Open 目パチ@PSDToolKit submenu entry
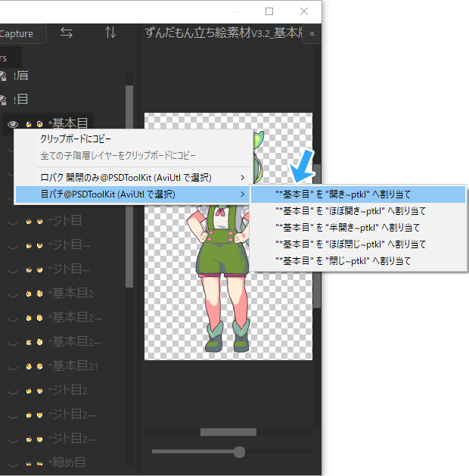Image resolution: width=469 pixels, height=476 pixels. pyautogui.click(x=133, y=194)
